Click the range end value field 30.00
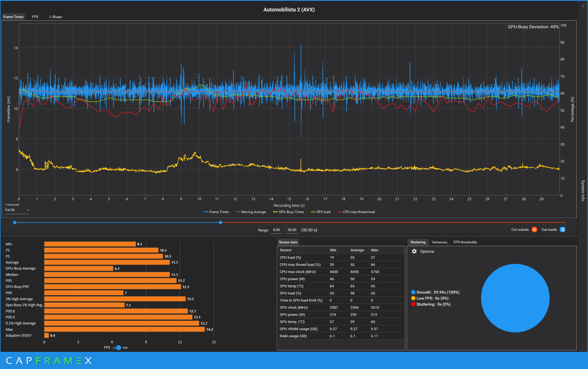This screenshot has height=369, width=588. tap(292, 230)
